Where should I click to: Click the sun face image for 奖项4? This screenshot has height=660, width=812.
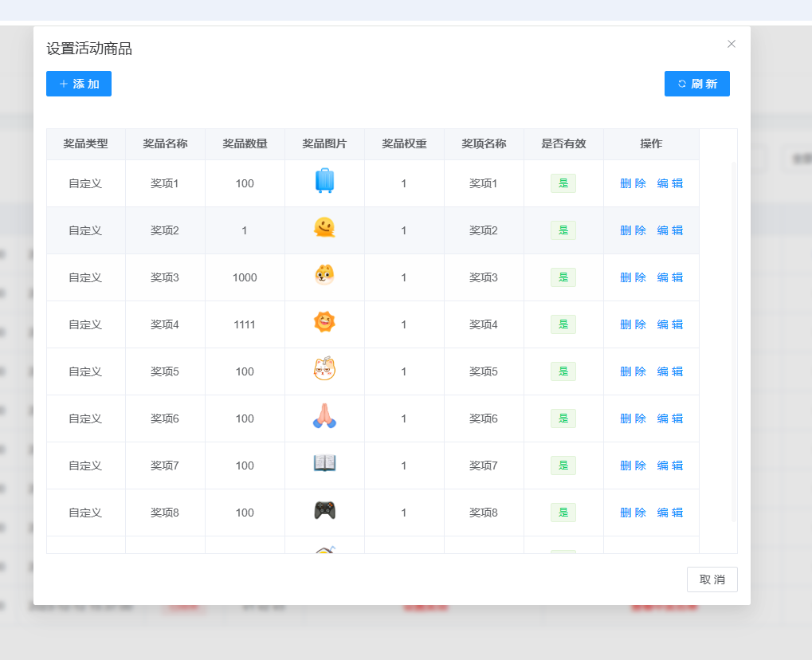[x=324, y=323]
